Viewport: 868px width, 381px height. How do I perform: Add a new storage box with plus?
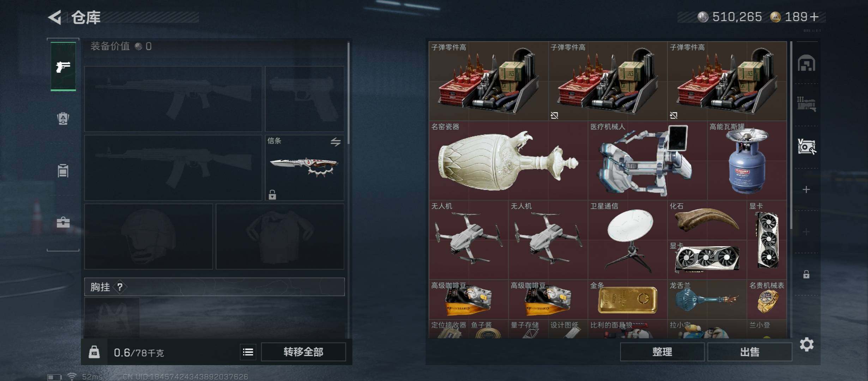coord(806,189)
